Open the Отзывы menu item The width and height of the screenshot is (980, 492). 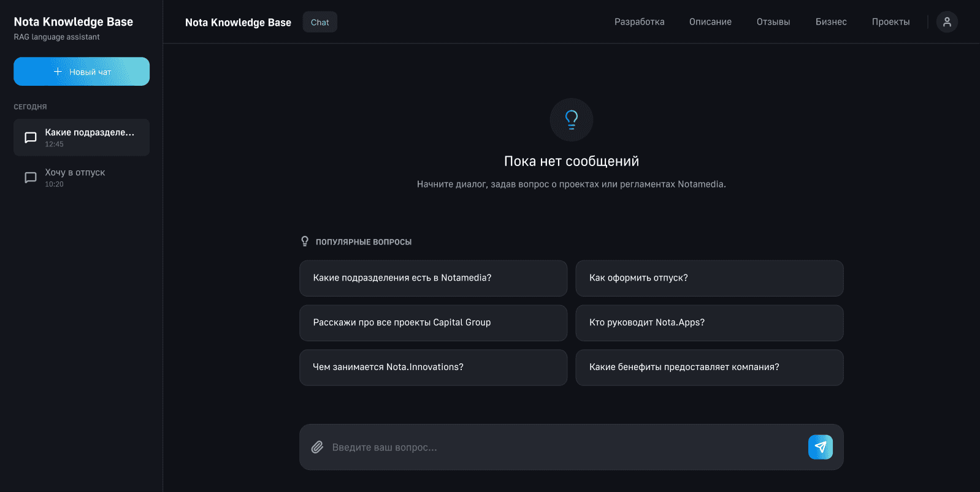(x=773, y=22)
